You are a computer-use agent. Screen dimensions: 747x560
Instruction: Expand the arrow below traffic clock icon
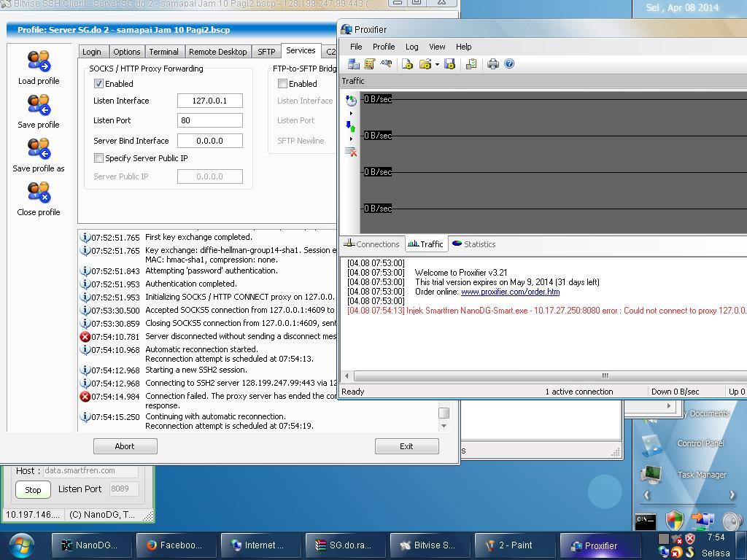point(351,114)
